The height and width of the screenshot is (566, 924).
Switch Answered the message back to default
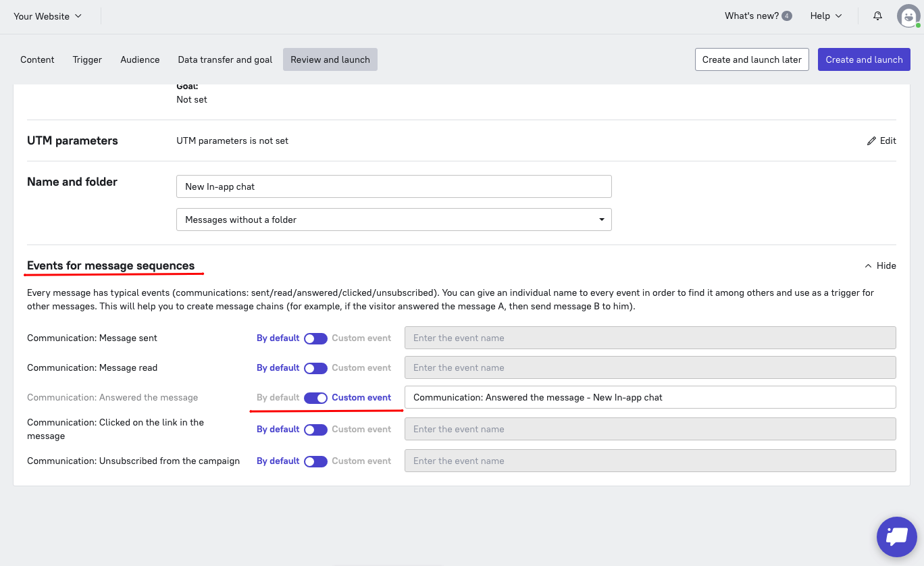coord(315,398)
